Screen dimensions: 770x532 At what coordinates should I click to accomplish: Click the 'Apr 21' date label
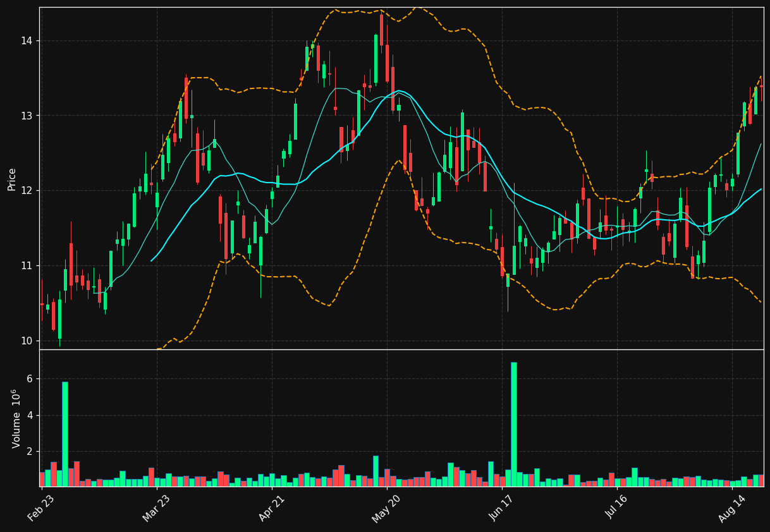pyautogui.click(x=271, y=509)
